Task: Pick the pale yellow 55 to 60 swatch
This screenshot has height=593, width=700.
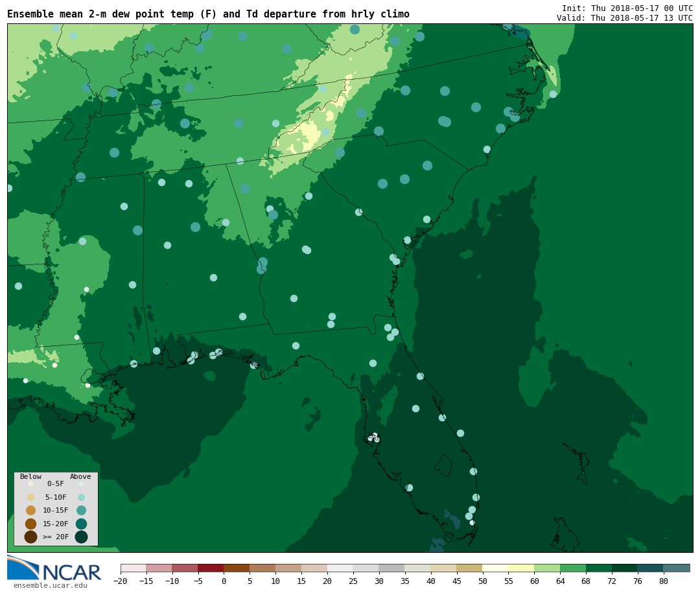Action: [521, 568]
